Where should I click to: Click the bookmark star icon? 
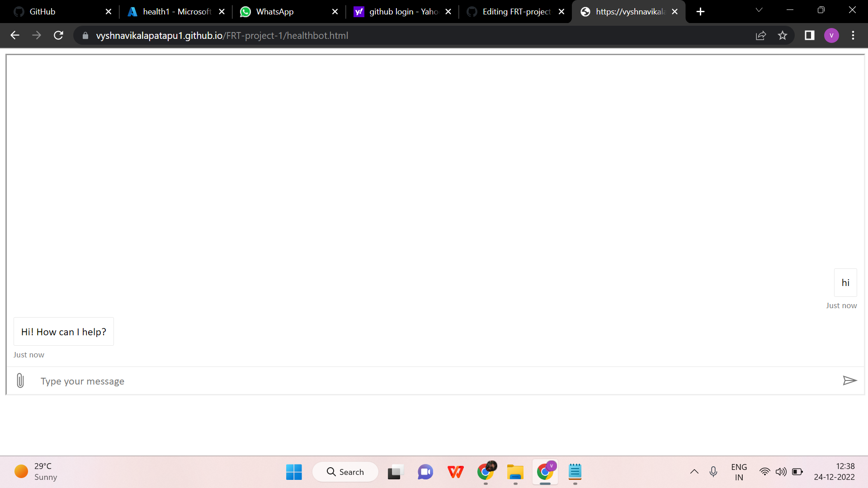coord(783,35)
